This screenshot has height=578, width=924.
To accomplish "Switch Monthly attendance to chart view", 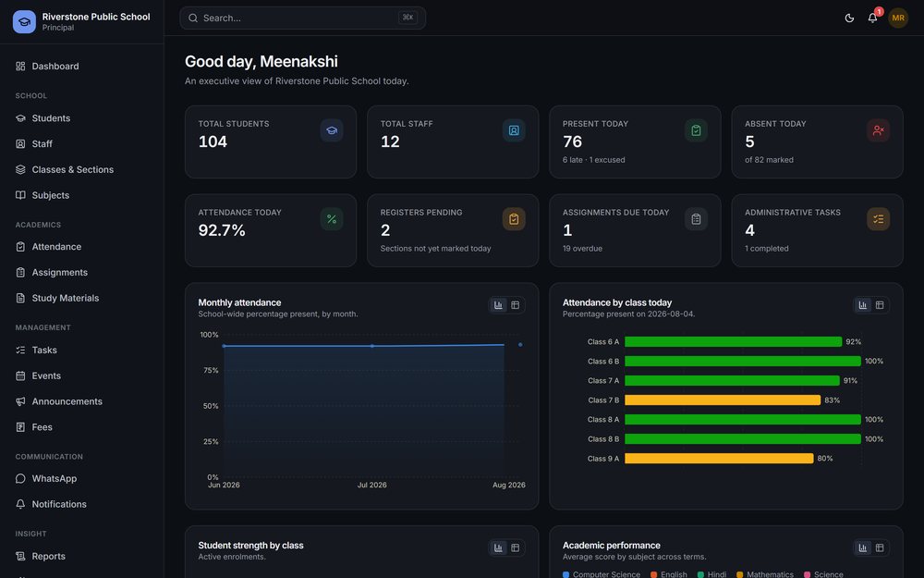I will pyautogui.click(x=499, y=305).
